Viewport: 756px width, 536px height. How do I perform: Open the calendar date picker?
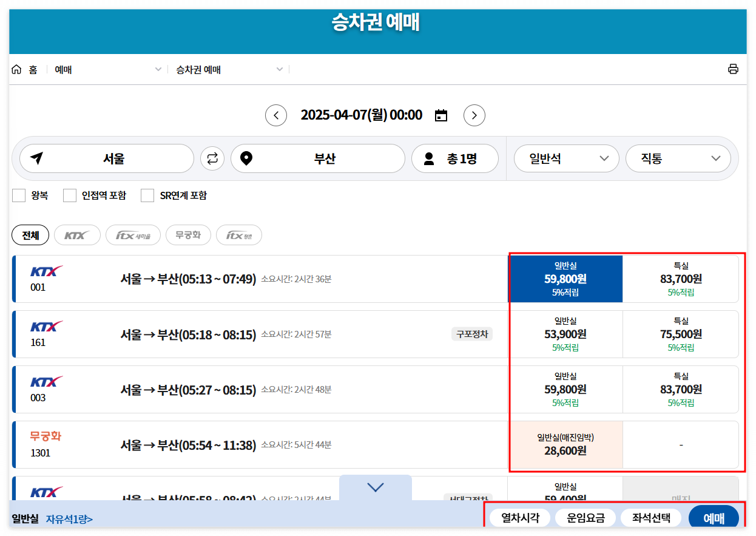[x=440, y=115]
